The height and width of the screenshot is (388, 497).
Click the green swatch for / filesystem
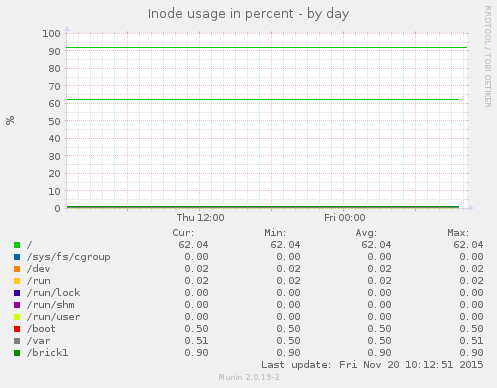[x=17, y=245]
